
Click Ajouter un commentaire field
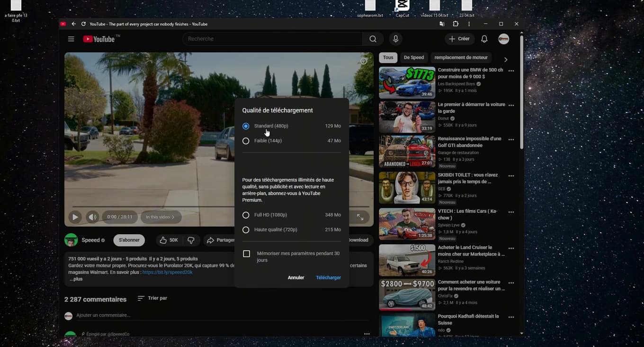[222, 316]
